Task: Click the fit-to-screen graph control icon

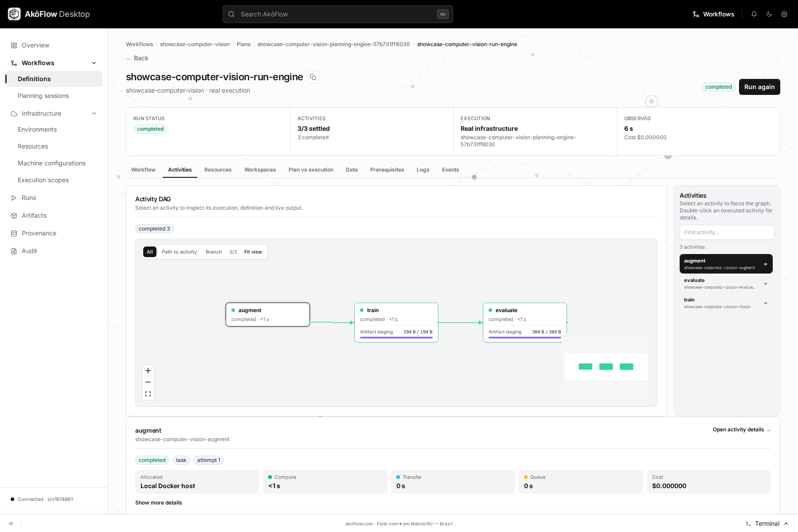Action: [148, 394]
